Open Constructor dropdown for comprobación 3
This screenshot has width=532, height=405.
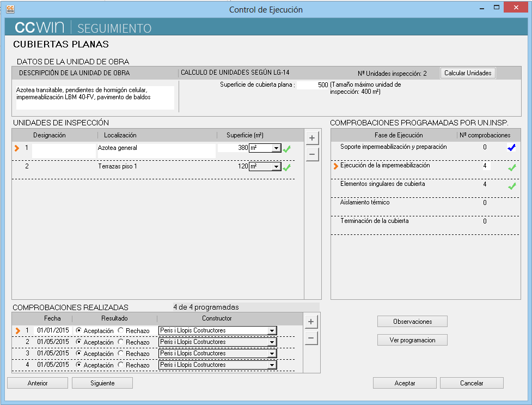272,354
